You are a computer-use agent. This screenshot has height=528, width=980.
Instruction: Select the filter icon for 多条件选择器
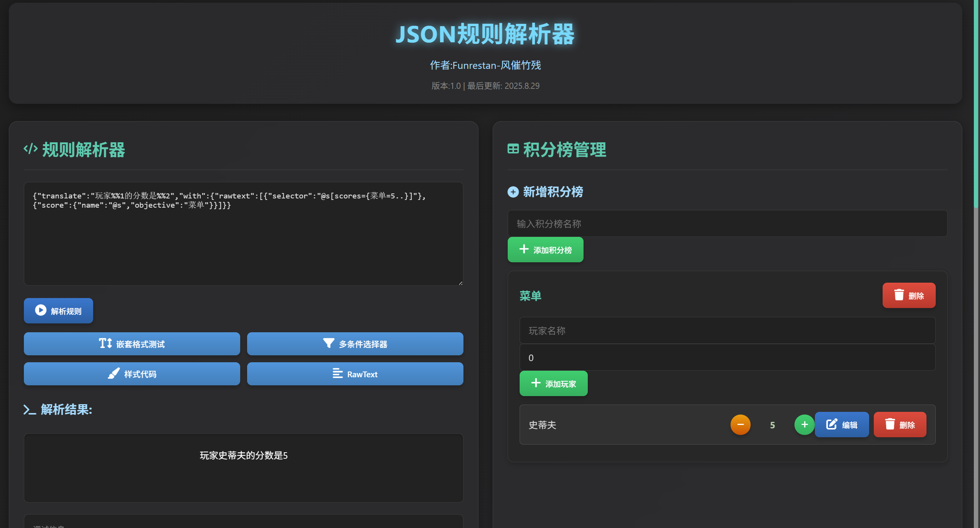328,343
